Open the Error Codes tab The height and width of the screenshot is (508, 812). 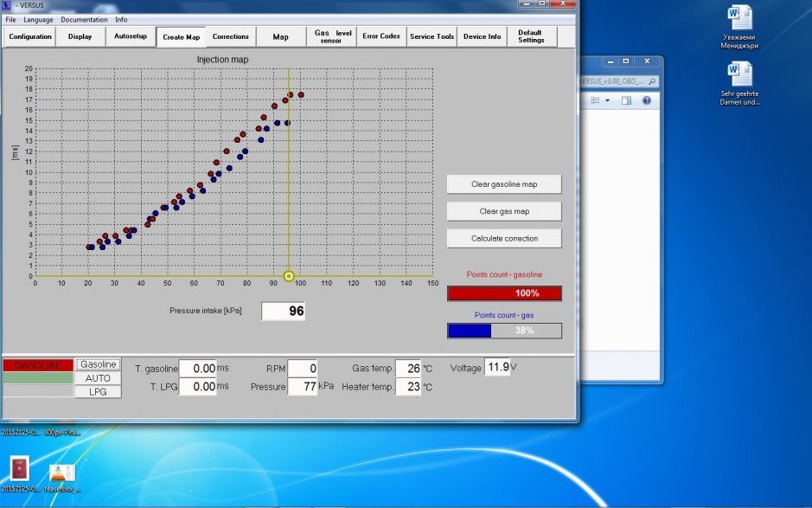point(381,36)
